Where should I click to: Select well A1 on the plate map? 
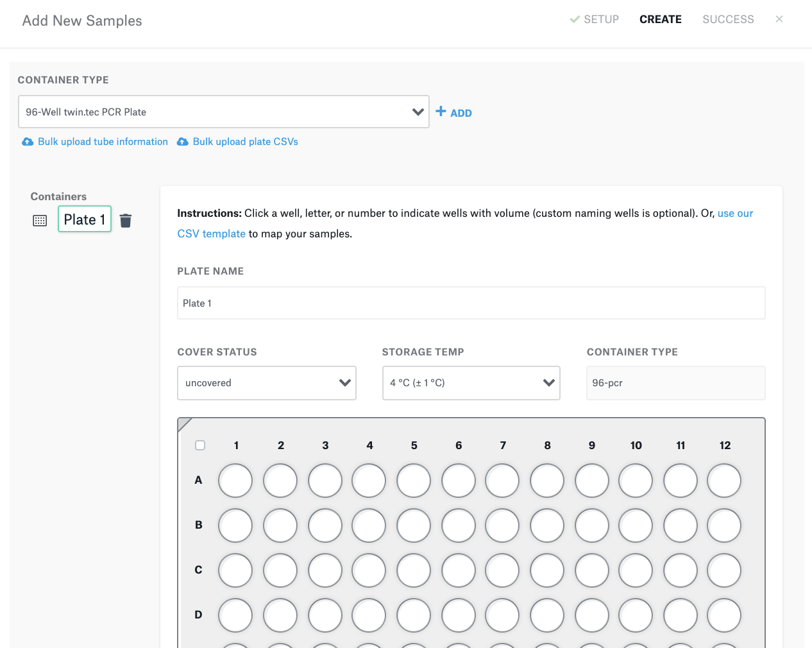(235, 480)
